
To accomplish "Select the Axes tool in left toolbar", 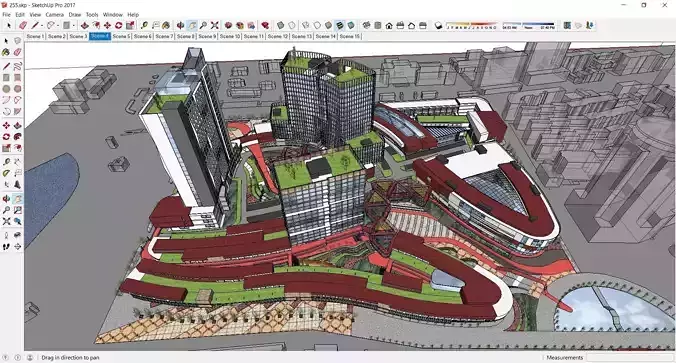I will pyautogui.click(x=6, y=185).
